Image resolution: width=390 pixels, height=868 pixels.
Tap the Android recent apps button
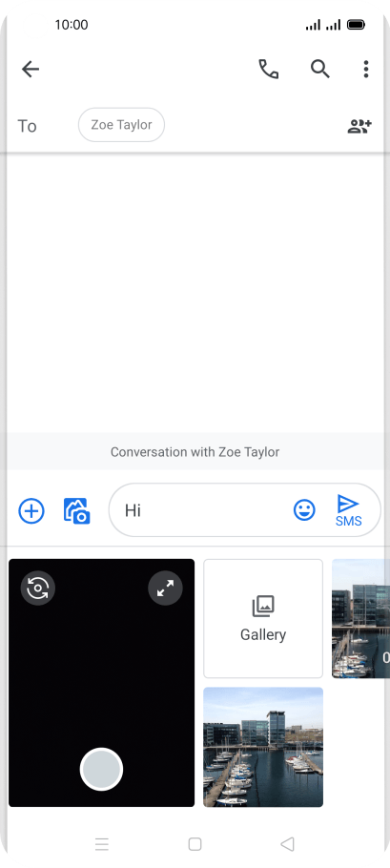click(x=102, y=844)
